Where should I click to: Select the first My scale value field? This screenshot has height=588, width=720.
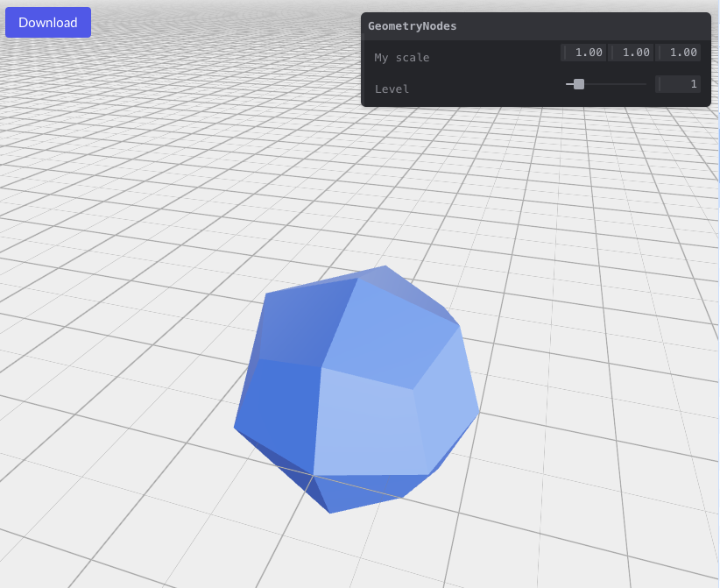click(x=583, y=53)
